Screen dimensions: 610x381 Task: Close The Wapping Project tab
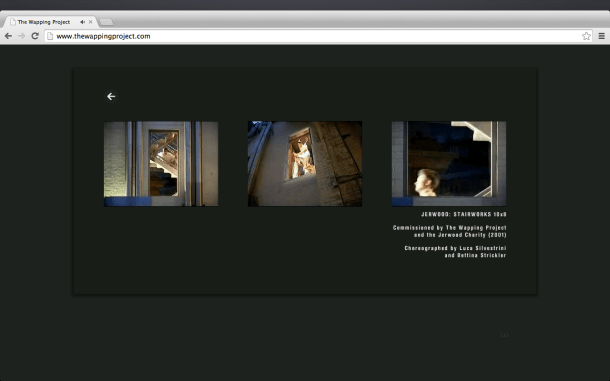click(x=91, y=22)
